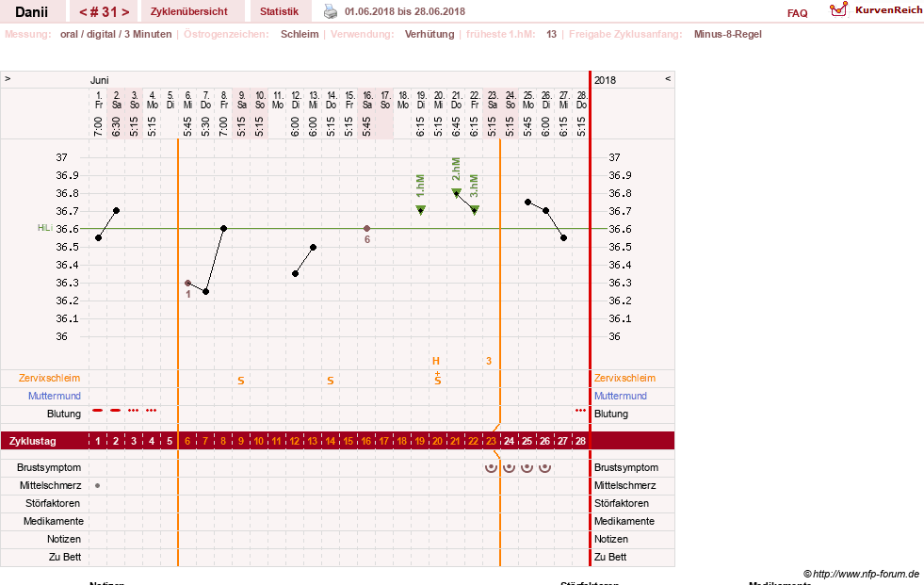This screenshot has width=924, height=585.
Task: Select user name Danii
Action: (x=32, y=12)
